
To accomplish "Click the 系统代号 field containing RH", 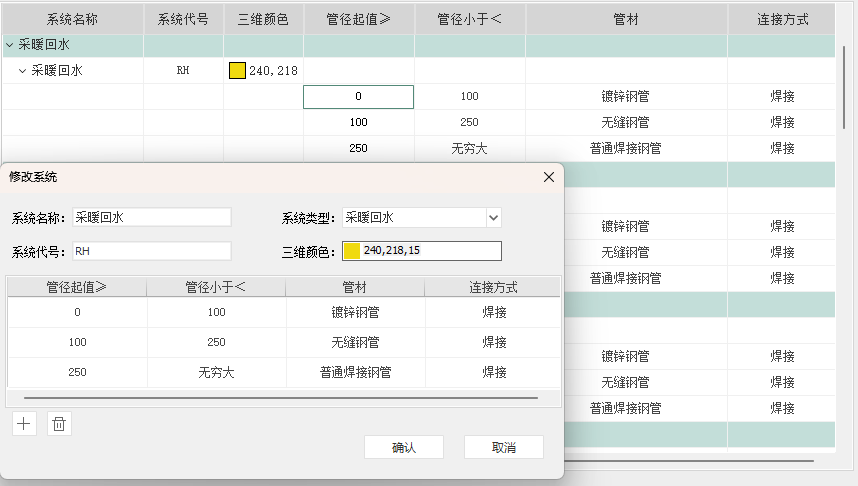I will coord(151,251).
